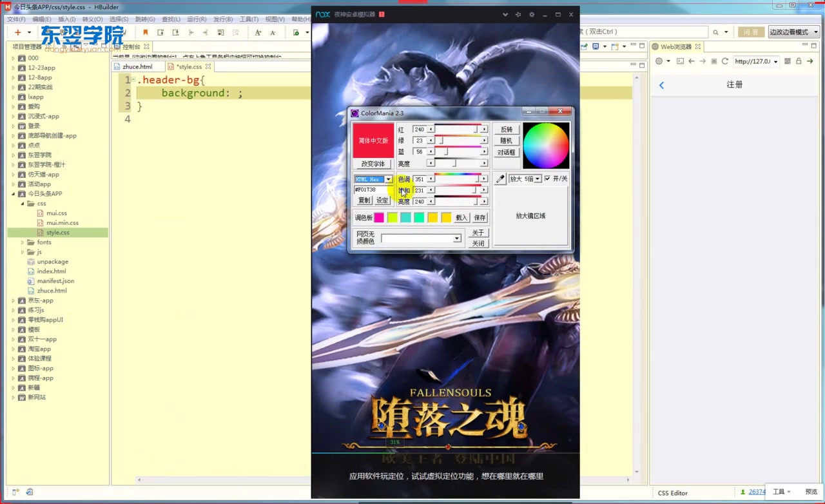Click the Nox emulator pin icon
Image resolution: width=825 pixels, height=504 pixels.
point(518,14)
